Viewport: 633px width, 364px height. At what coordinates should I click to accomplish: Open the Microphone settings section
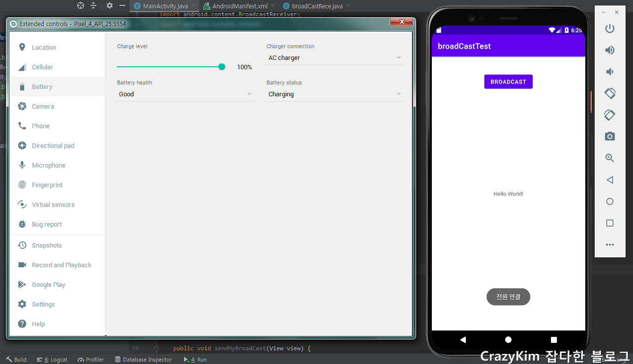click(57, 166)
